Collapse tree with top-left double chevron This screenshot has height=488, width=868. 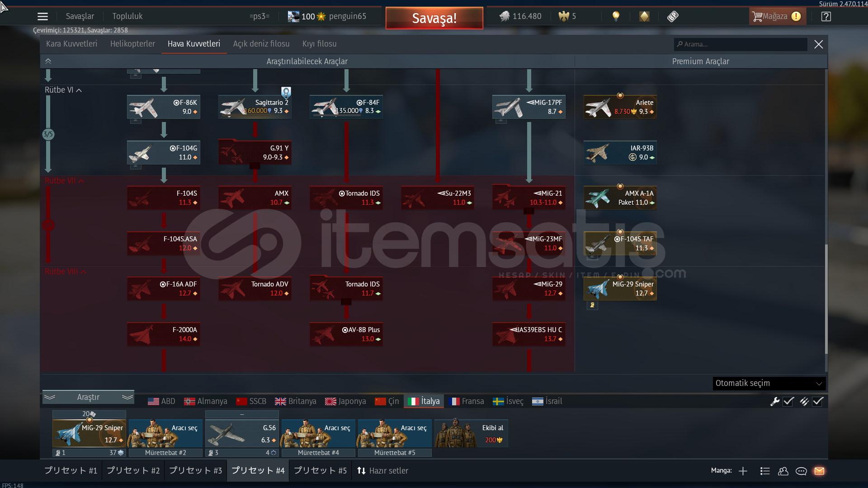pyautogui.click(x=48, y=61)
